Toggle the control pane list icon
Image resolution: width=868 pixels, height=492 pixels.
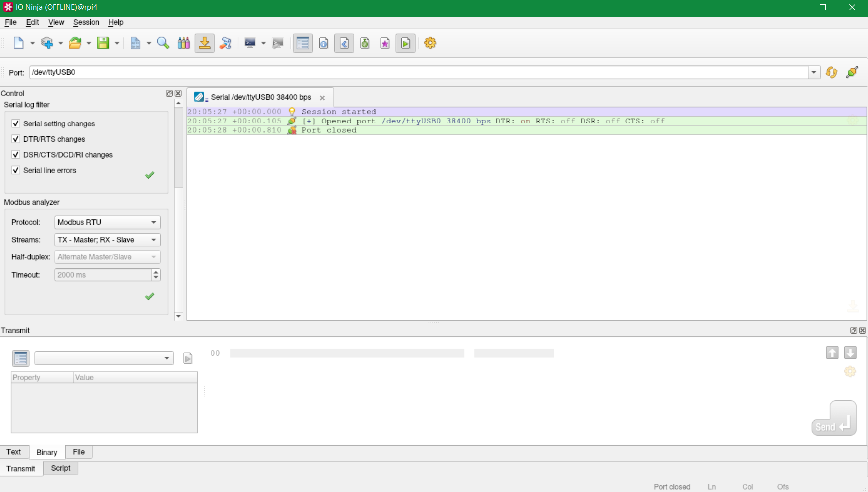tap(303, 43)
